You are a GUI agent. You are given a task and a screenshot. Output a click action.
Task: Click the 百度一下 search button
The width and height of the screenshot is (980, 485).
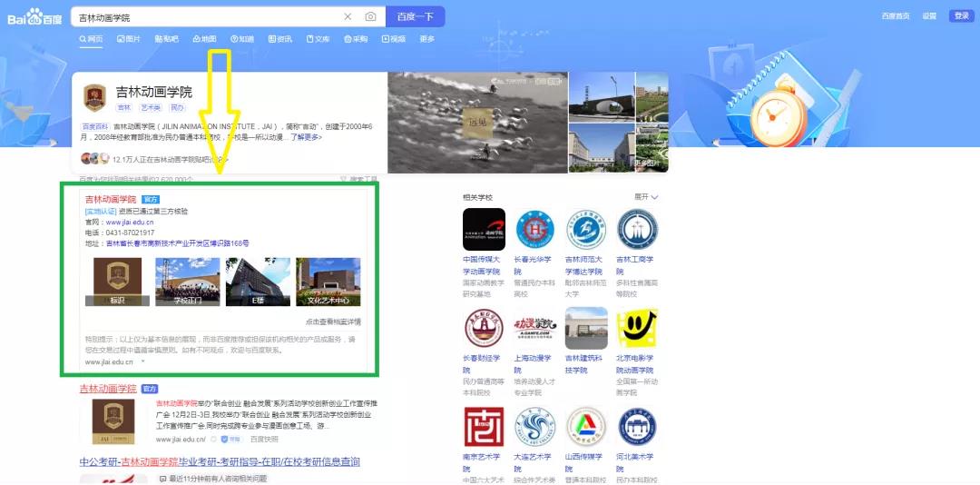coord(416,17)
